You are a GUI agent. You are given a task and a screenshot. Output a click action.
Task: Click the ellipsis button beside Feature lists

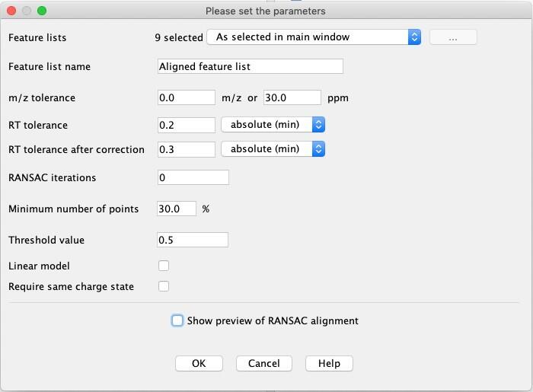453,37
